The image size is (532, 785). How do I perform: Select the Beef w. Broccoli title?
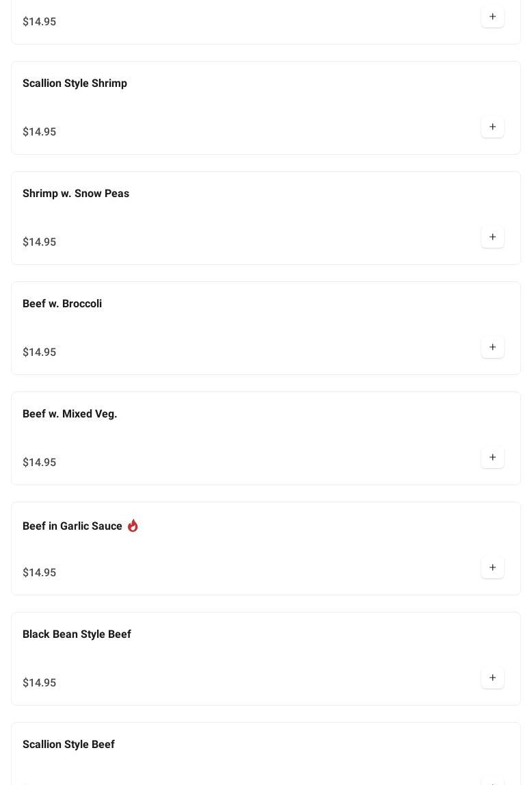click(x=62, y=304)
